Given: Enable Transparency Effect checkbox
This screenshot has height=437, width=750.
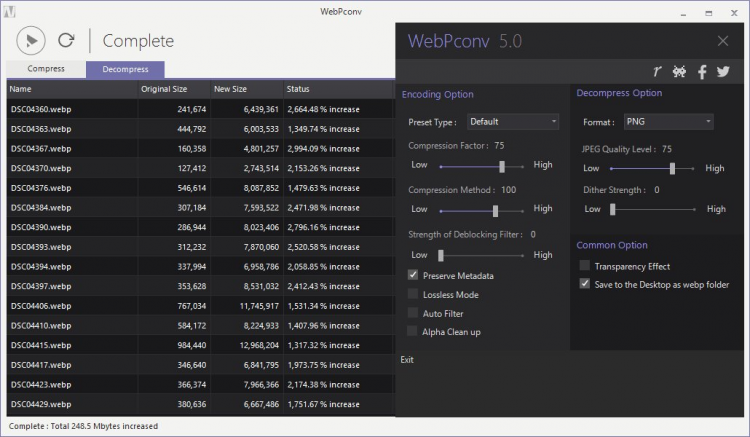Looking at the screenshot, I should (x=585, y=265).
